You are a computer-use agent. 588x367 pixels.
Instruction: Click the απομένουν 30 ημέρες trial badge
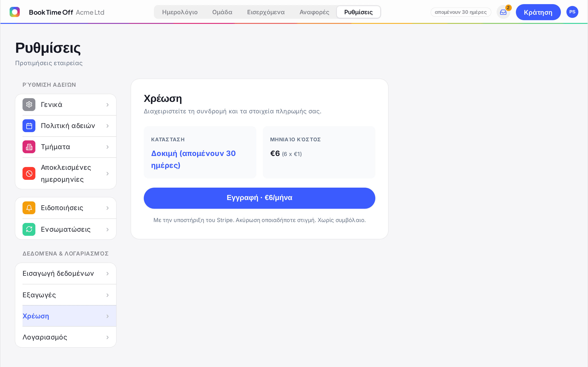pyautogui.click(x=461, y=12)
